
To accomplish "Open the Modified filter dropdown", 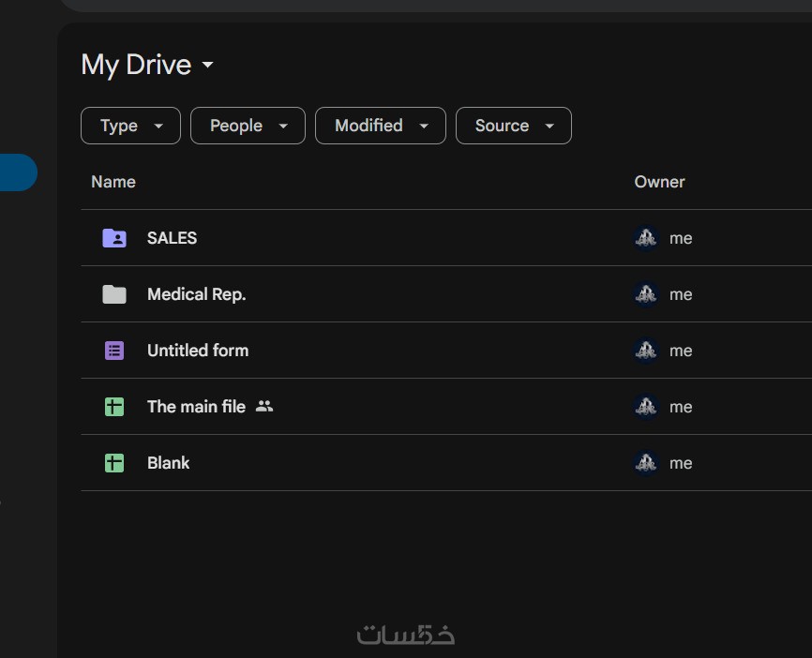I will [x=380, y=126].
